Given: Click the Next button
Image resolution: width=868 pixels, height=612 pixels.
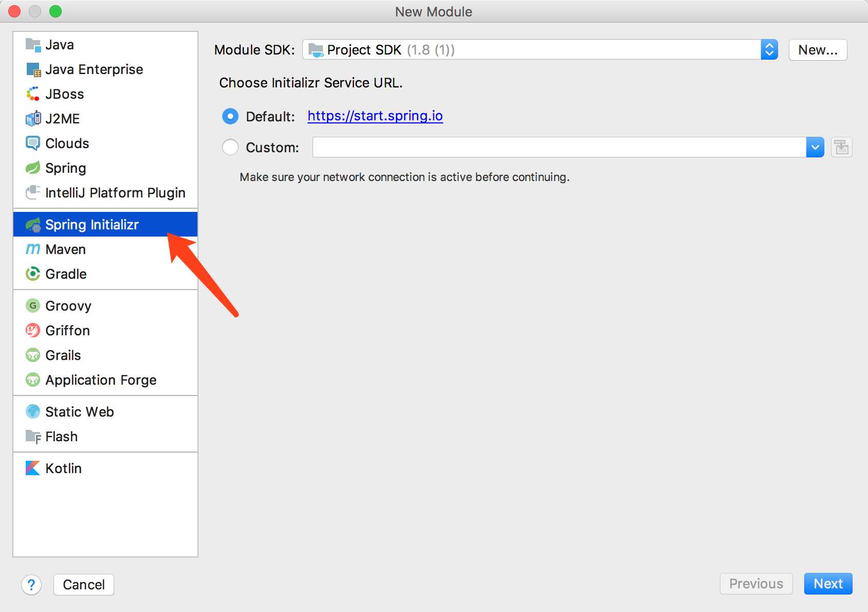Looking at the screenshot, I should coord(828,584).
